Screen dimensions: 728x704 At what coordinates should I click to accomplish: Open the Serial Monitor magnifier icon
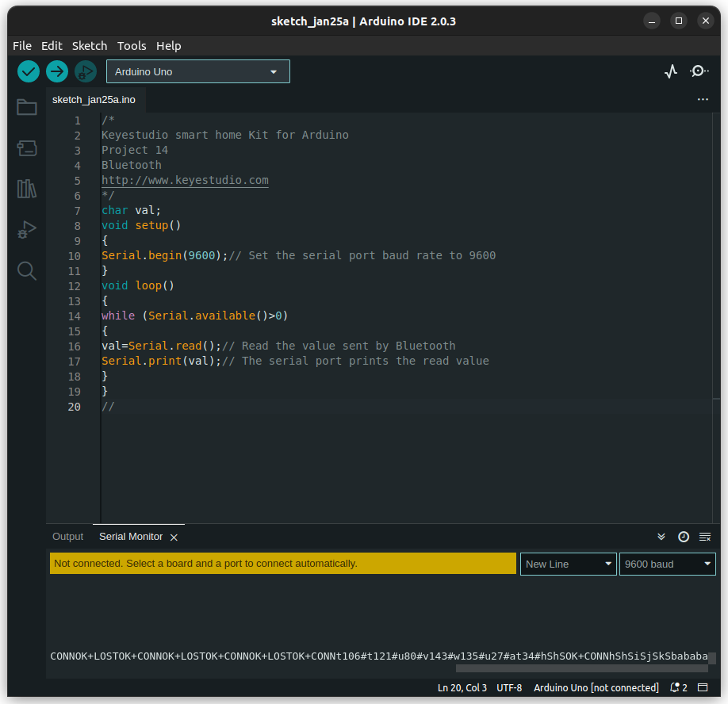699,71
